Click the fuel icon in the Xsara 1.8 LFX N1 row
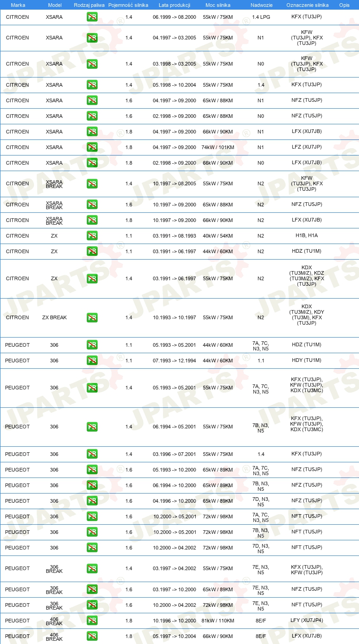The height and width of the screenshot is (644, 359). click(x=92, y=132)
